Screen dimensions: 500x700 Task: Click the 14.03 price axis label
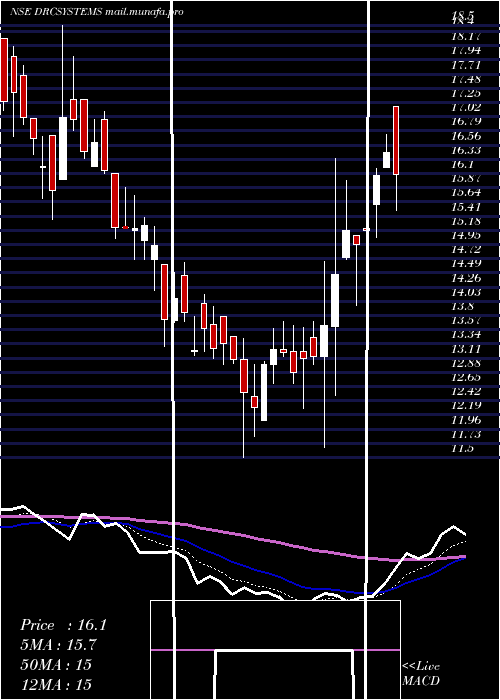coord(466,292)
